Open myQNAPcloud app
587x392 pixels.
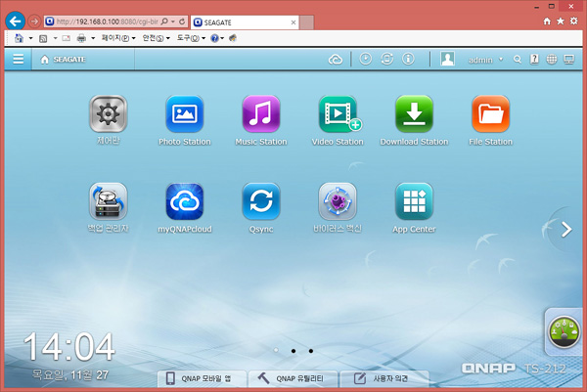[184, 202]
